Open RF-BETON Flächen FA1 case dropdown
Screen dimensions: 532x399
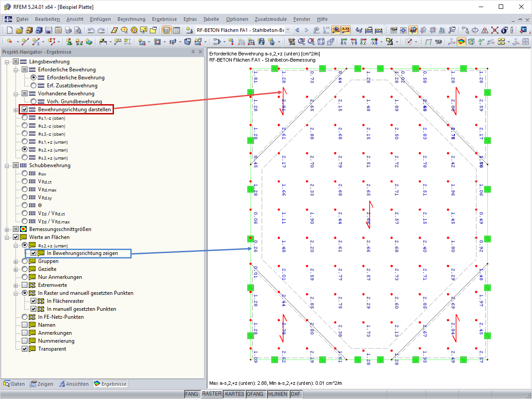[288, 30]
